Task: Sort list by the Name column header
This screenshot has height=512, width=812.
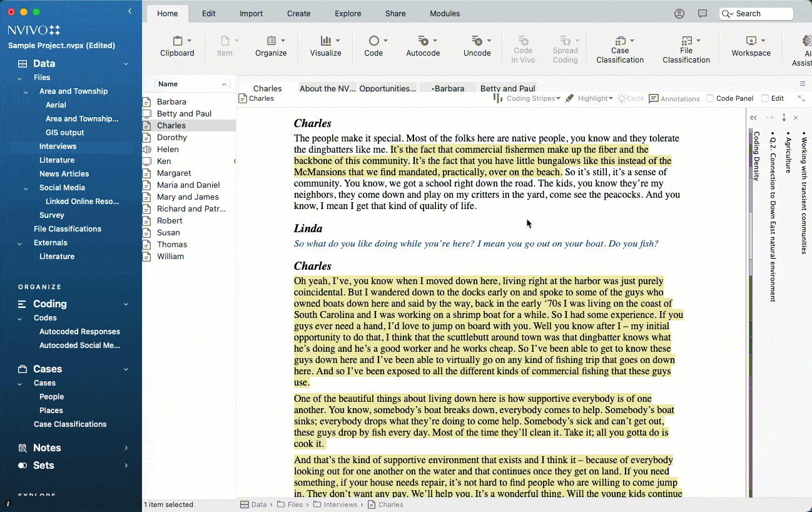Action: [193, 84]
